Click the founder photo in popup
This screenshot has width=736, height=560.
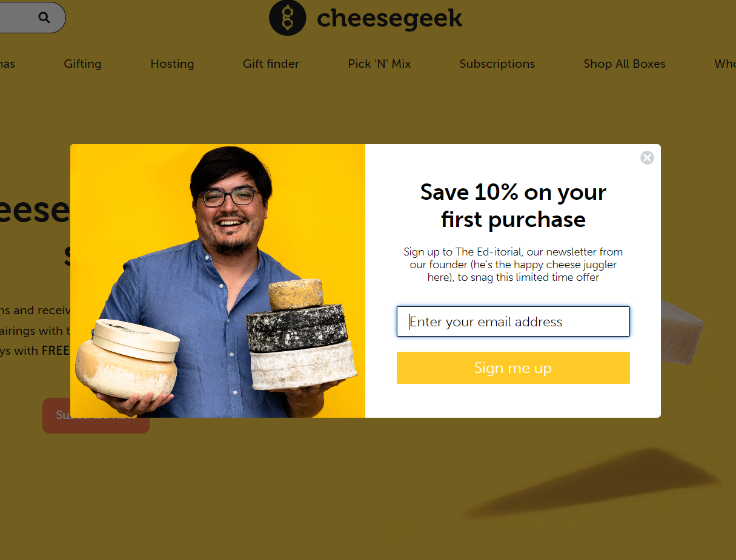tap(217, 281)
